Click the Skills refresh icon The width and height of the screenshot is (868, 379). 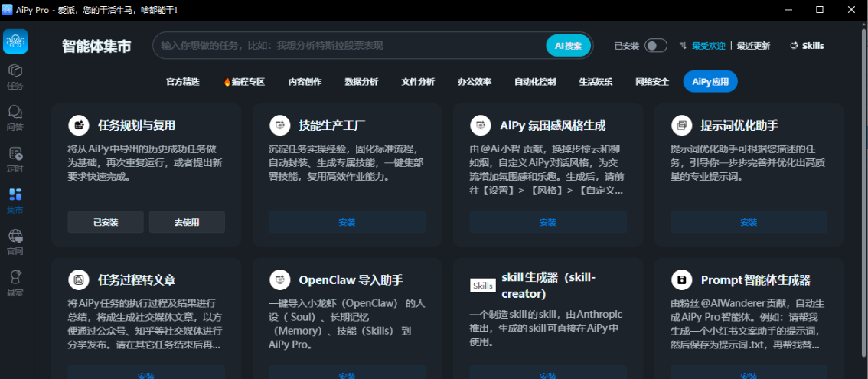click(x=794, y=46)
